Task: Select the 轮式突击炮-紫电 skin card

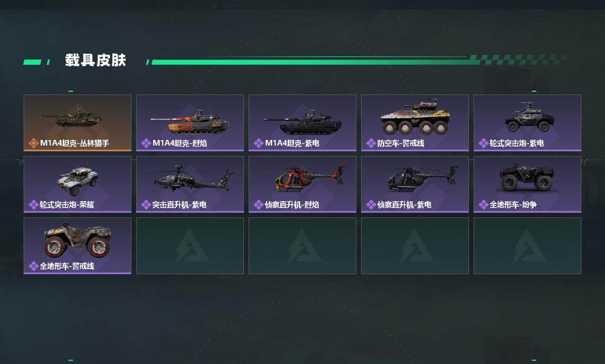Action: tap(527, 123)
